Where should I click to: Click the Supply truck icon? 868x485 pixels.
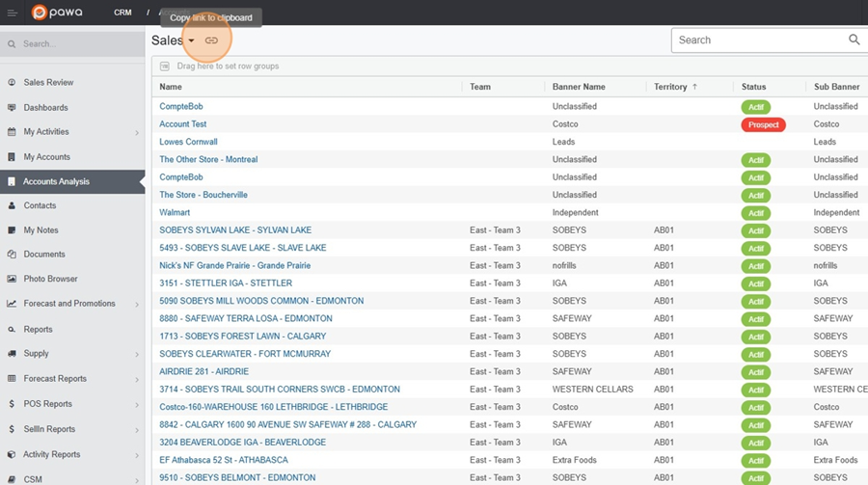tap(12, 353)
